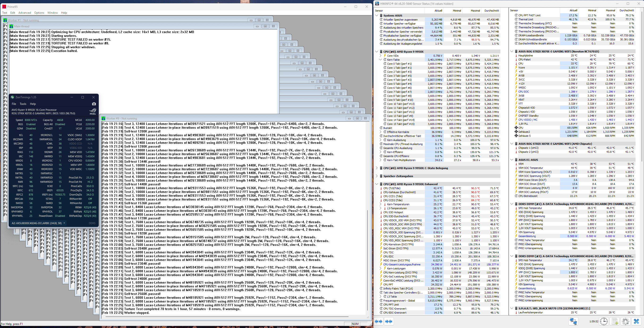
Task: Open the Advanced menu in Prime95
Action: click(x=25, y=13)
